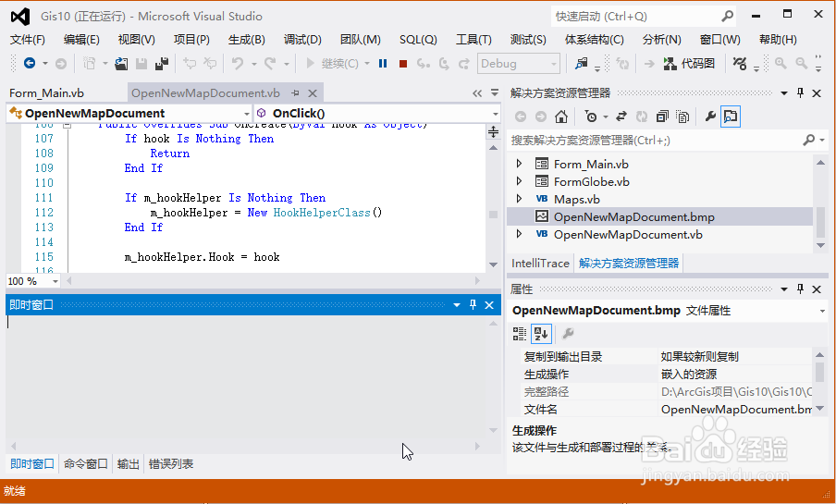
Task: Click in the Quick Launch search field
Action: 634,17
